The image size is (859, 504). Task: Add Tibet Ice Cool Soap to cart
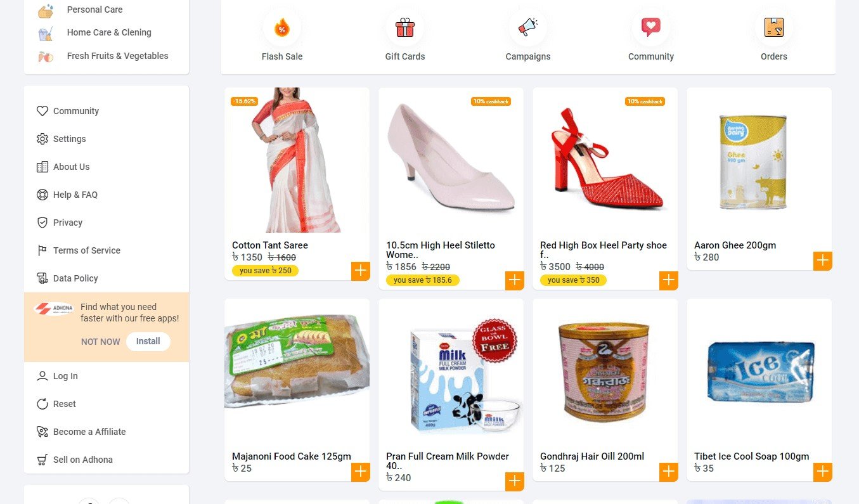point(823,472)
